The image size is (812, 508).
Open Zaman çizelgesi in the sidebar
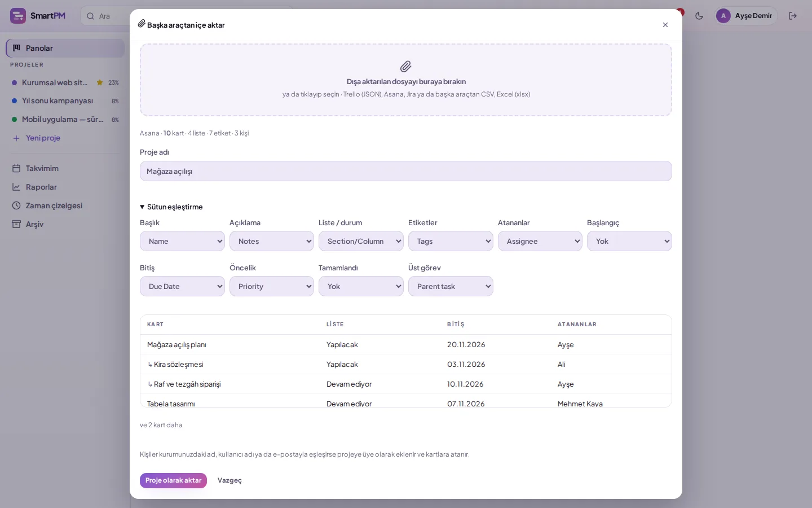point(65,205)
